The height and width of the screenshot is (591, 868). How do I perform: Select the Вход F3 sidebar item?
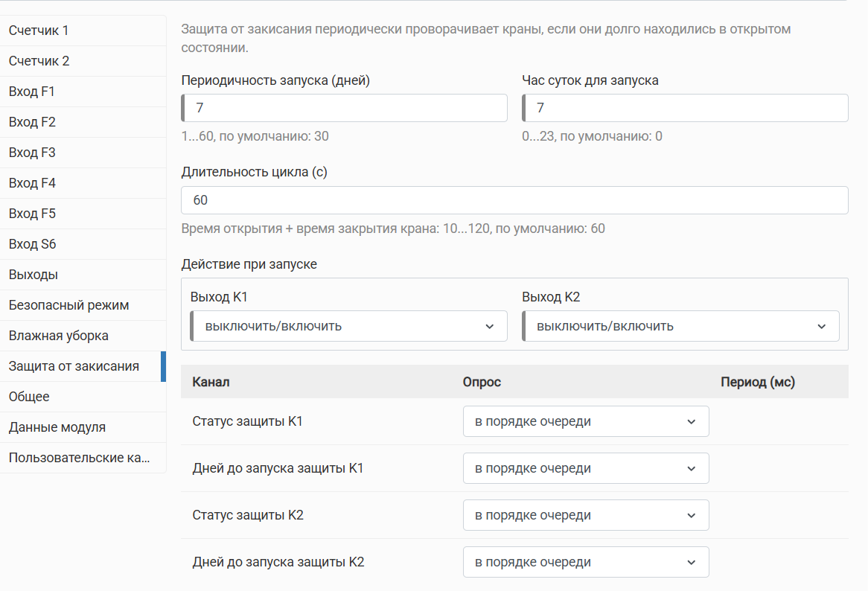[83, 153]
